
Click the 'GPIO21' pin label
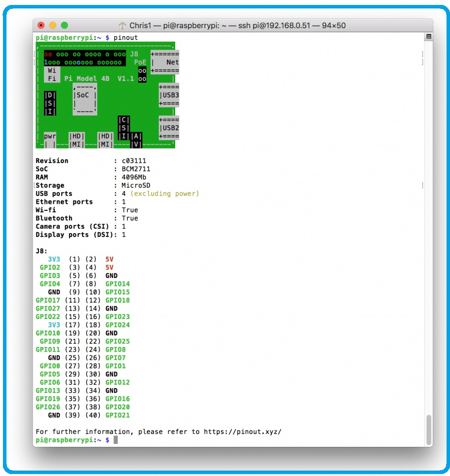117,415
